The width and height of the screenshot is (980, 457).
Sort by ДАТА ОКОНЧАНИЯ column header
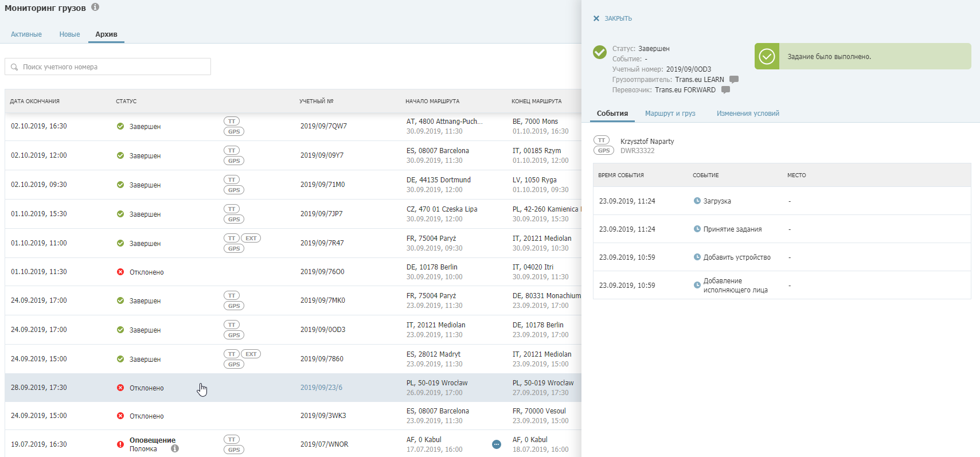34,101
